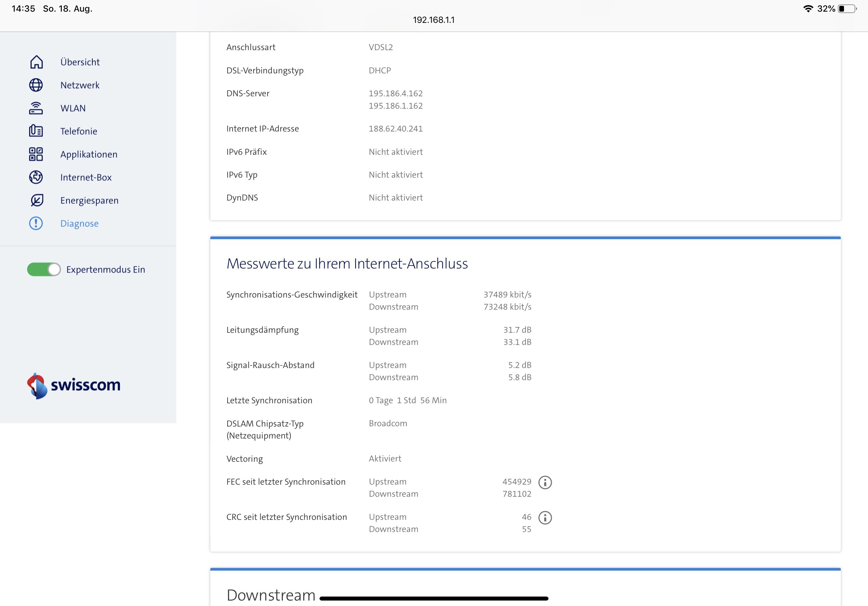Screen dimensions: 868x606
Task: Click the Expertenmodus Ein label
Action: 105,269
